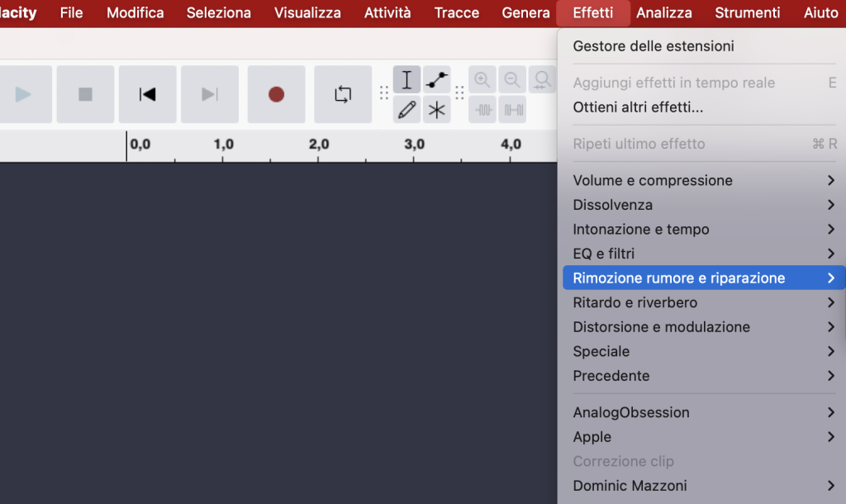Click the 2,0 mark on the timeline ruler
846x504 pixels.
pos(319,143)
